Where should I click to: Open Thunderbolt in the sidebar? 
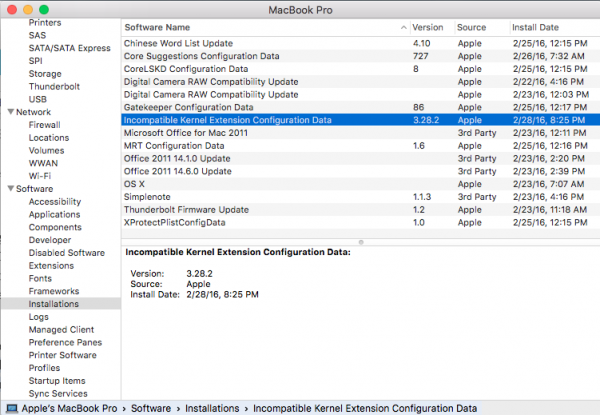(x=56, y=86)
